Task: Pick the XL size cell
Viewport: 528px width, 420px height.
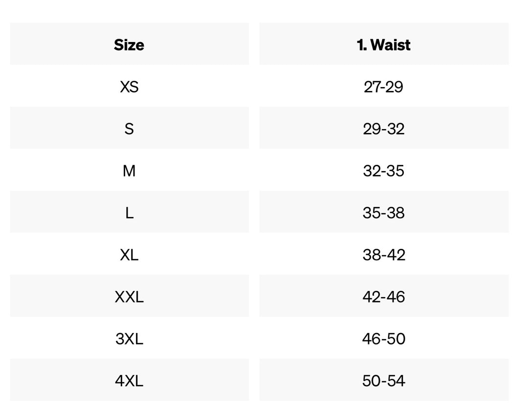Action: point(129,255)
